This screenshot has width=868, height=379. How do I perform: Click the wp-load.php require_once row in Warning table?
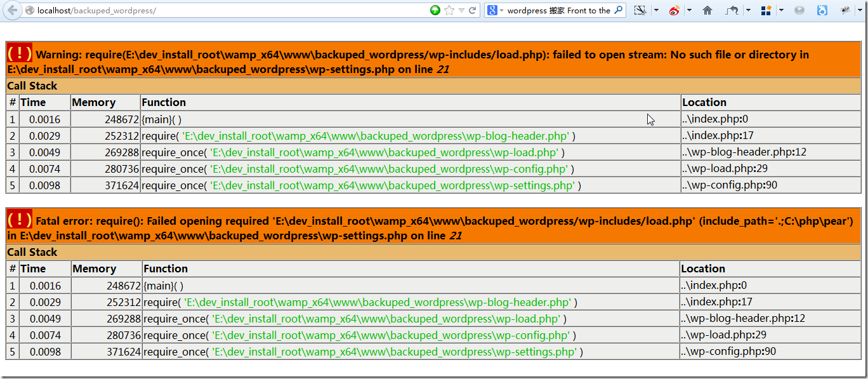tap(353, 152)
